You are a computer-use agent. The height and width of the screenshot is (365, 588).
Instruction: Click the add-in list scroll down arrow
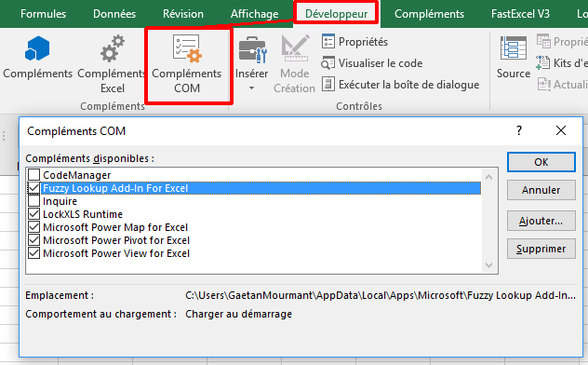[489, 264]
